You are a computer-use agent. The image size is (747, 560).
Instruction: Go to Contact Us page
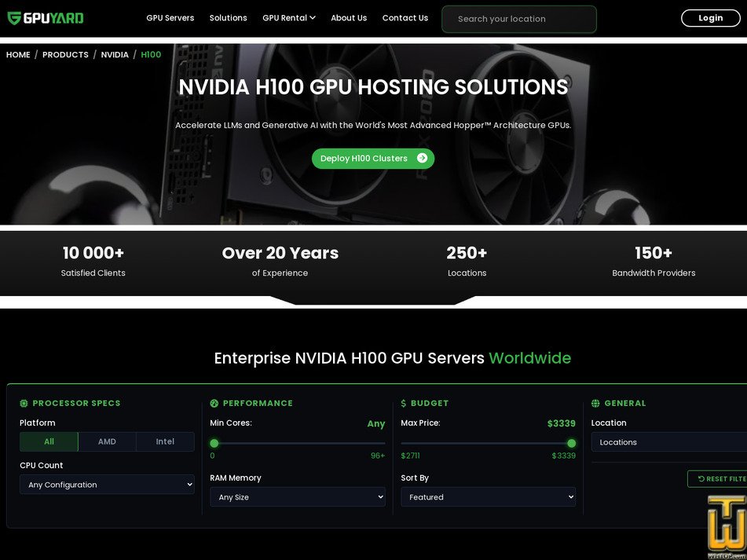[405, 17]
